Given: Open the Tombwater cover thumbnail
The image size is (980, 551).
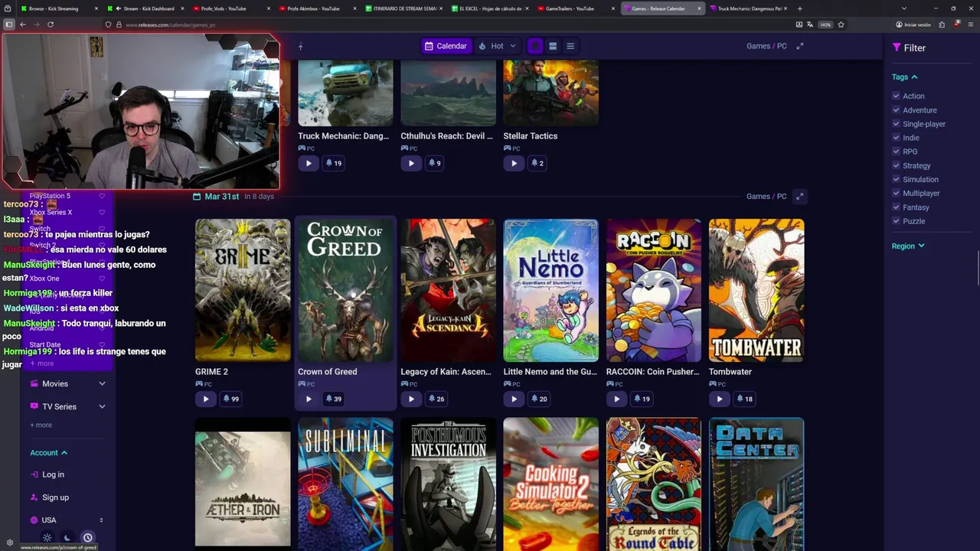Looking at the screenshot, I should (x=756, y=290).
